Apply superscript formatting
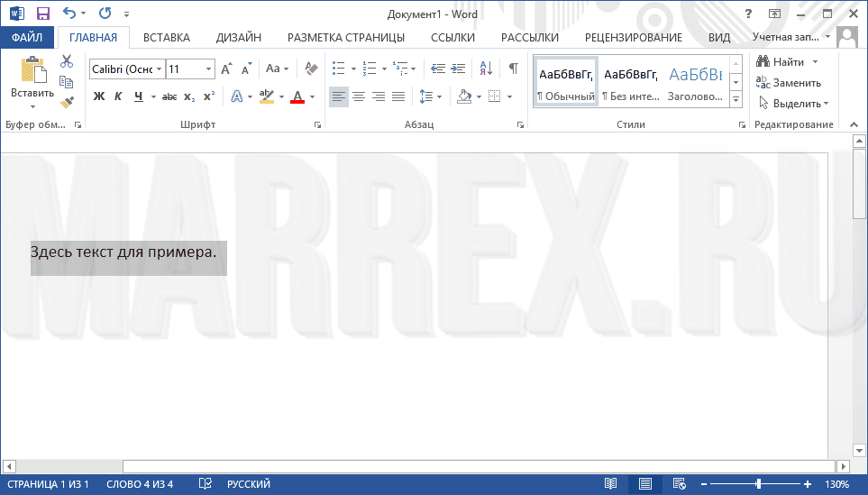 coord(209,96)
